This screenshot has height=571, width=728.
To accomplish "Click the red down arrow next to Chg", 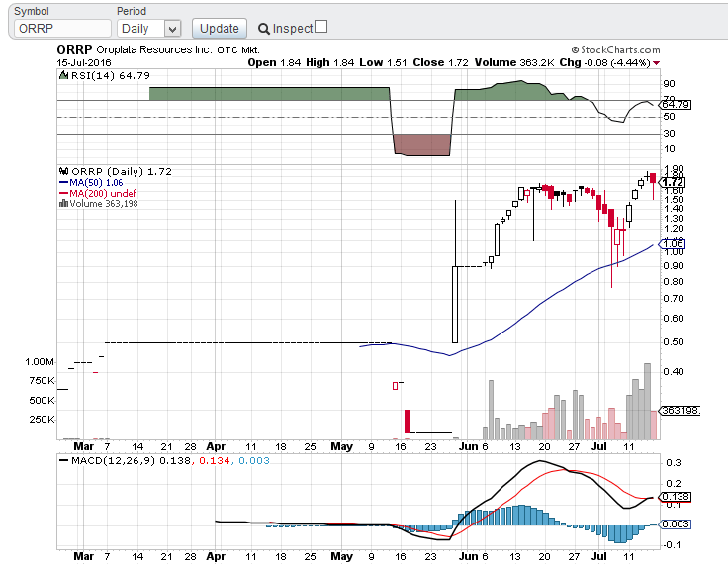I will click(656, 63).
